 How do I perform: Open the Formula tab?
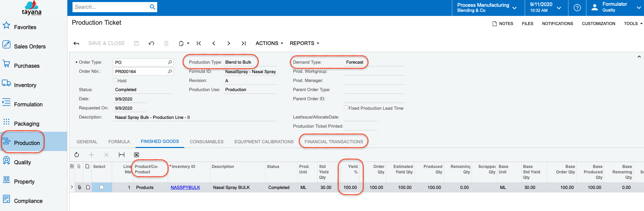[119, 142]
